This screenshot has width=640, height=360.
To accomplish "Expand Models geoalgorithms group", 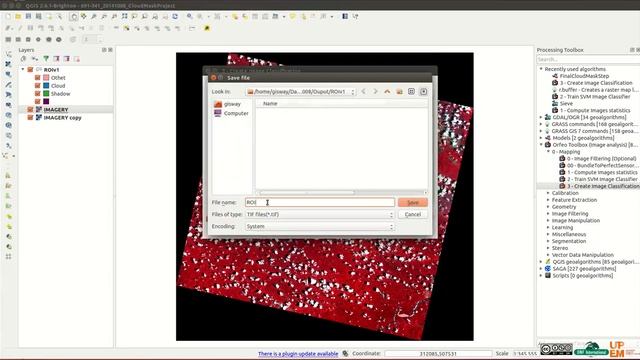I will click(x=541, y=138).
